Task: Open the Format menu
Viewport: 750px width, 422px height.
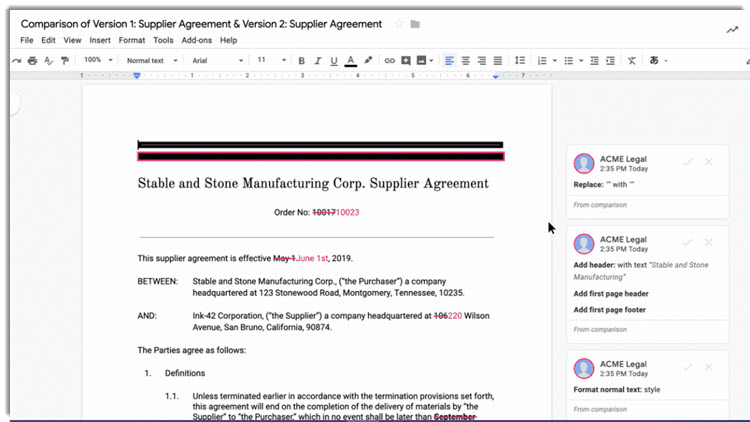Action: coord(132,40)
